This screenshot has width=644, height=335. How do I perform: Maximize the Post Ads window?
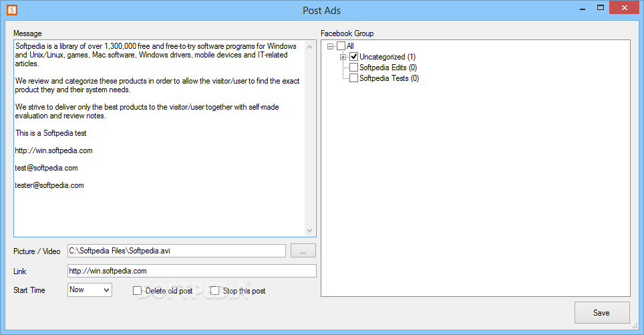click(x=601, y=8)
